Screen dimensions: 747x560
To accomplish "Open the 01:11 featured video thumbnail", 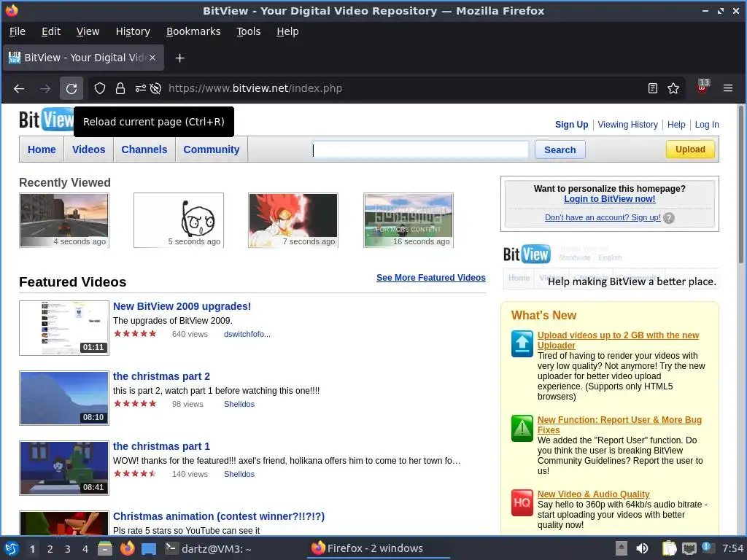I will click(x=64, y=328).
